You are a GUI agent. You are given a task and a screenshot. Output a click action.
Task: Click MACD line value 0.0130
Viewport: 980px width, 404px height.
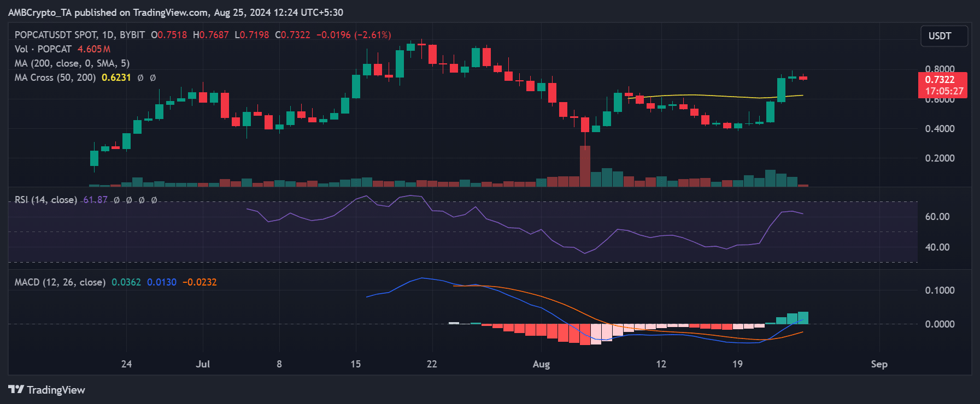[162, 282]
